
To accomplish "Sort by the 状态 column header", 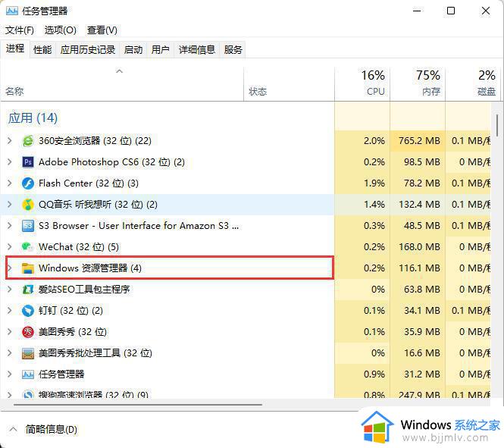I will (290, 84).
